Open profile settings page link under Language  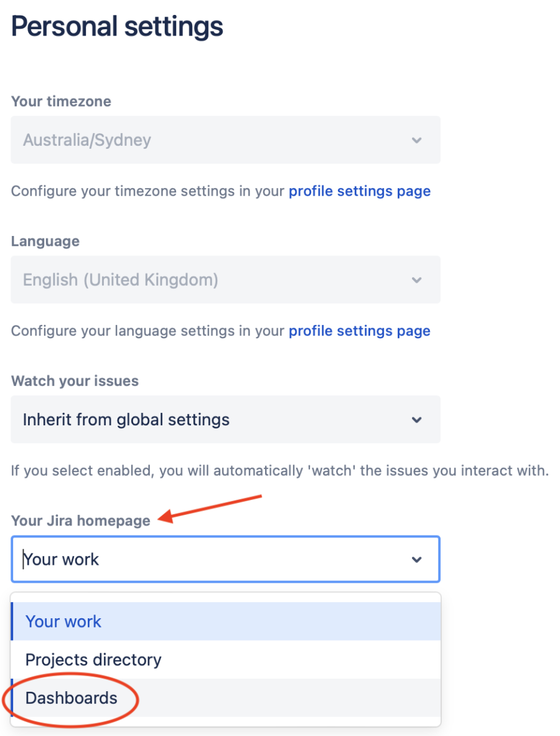click(x=359, y=331)
